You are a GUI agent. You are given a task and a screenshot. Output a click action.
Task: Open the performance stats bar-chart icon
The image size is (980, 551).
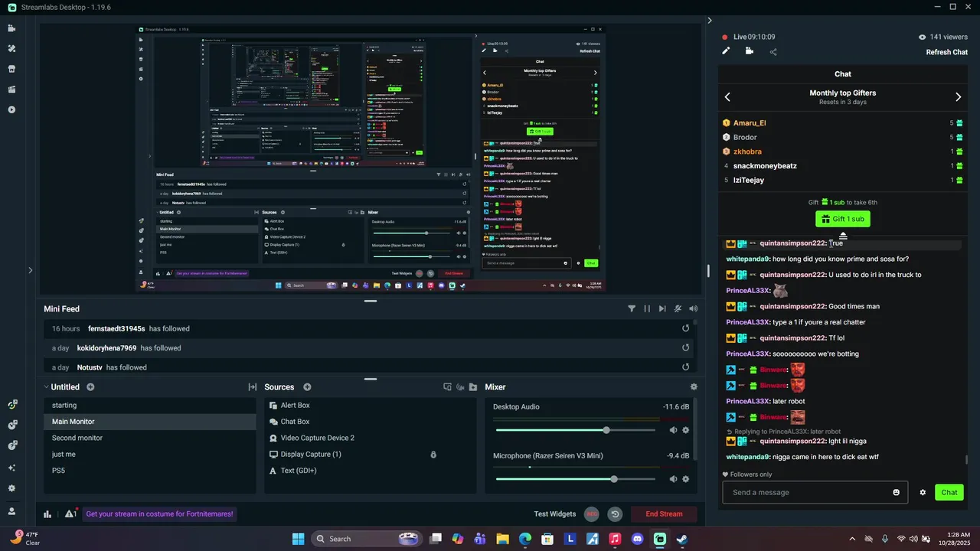click(47, 514)
